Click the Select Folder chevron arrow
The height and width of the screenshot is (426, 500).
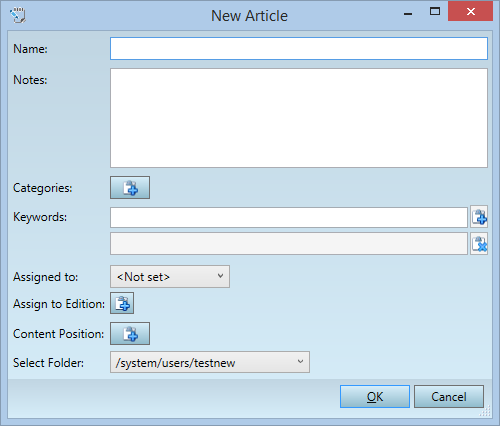point(300,361)
